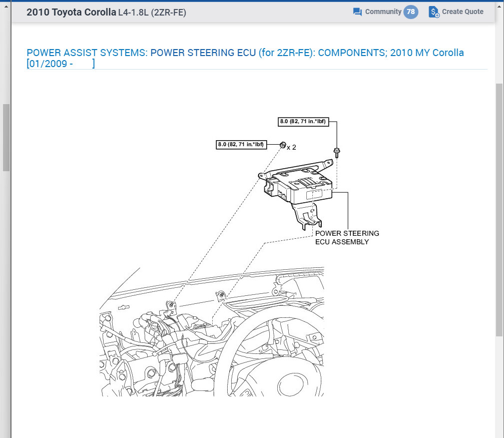Screen dimensions: 504x438
Task: Click the nut illustration beside 'x 2'
Action: click(x=283, y=145)
